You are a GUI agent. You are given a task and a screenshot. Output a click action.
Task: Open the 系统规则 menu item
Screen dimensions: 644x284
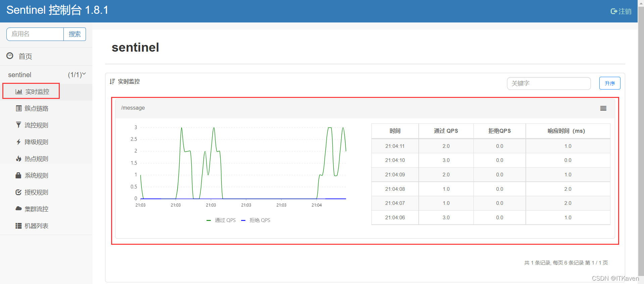point(46,175)
